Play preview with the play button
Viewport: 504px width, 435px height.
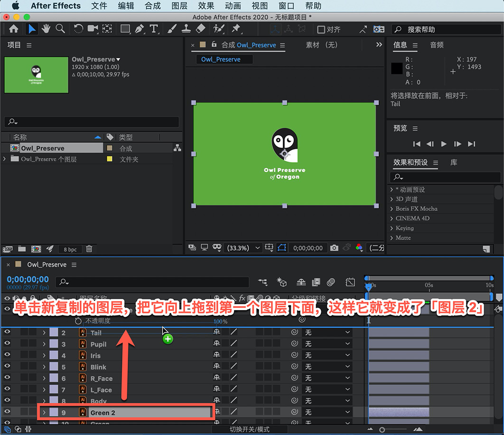coord(444,144)
